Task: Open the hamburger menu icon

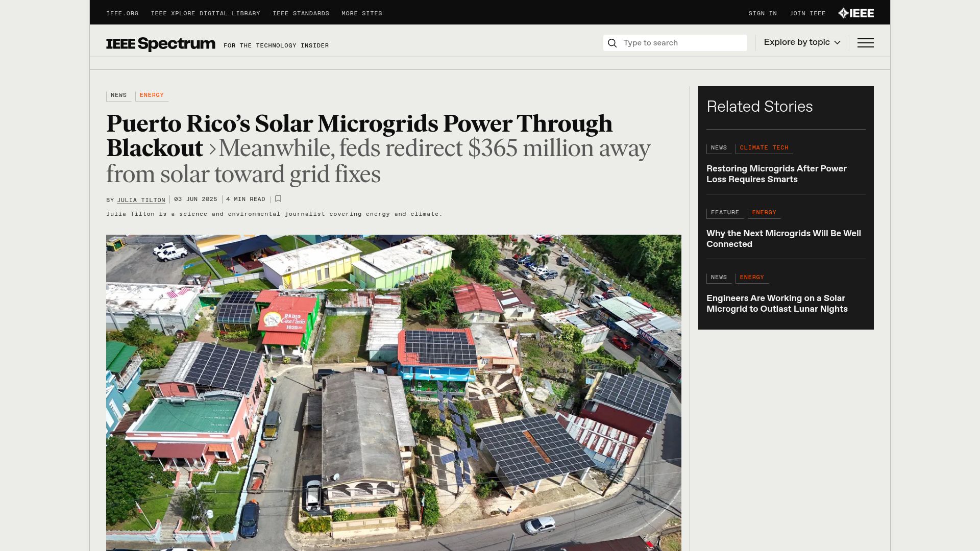Action: pos(866,43)
